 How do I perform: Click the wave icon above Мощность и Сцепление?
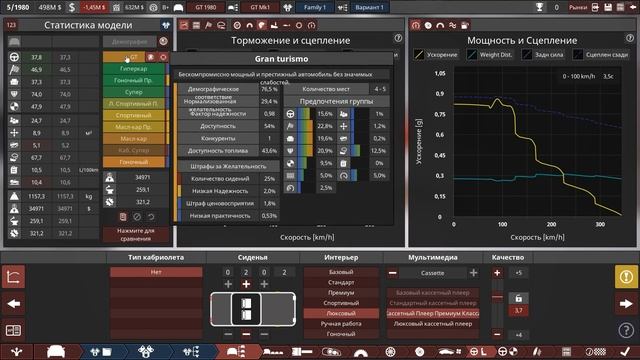tap(452, 25)
